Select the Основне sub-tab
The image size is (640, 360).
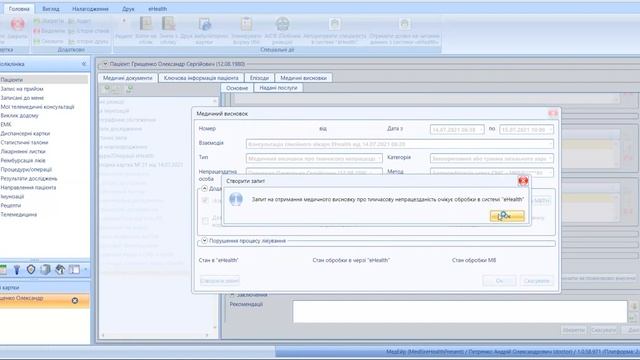(237, 88)
